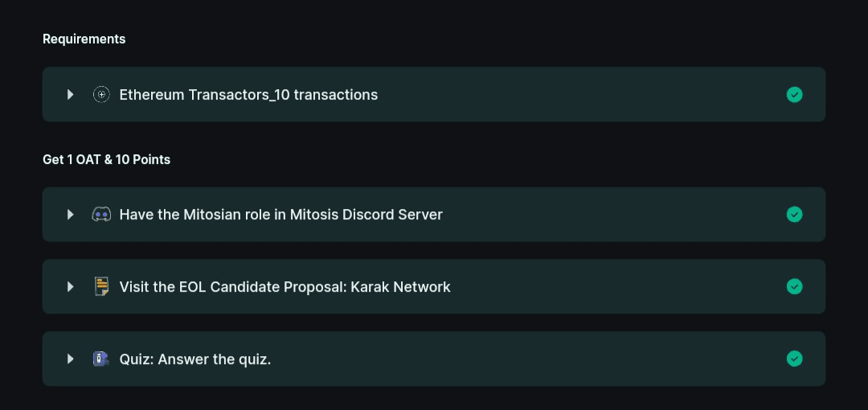The height and width of the screenshot is (410, 868).
Task: Click green checkmark on Mitosian role row
Action: [x=794, y=215]
